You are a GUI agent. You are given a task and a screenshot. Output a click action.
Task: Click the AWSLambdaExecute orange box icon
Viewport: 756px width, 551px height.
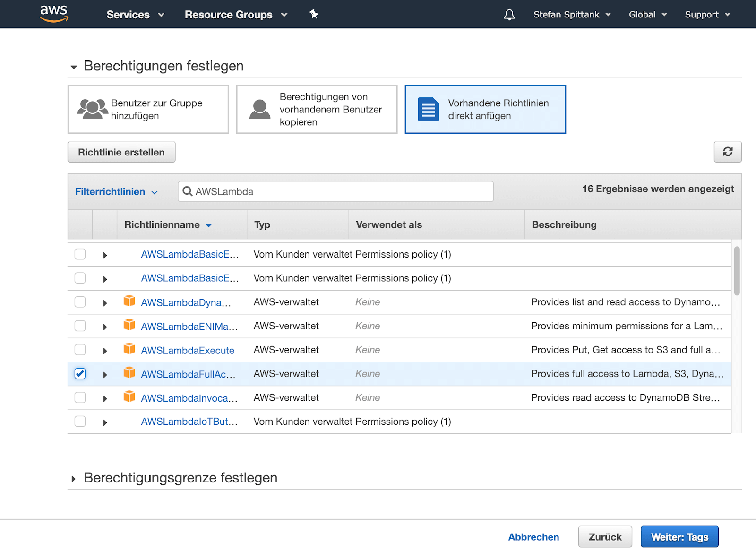click(x=129, y=349)
